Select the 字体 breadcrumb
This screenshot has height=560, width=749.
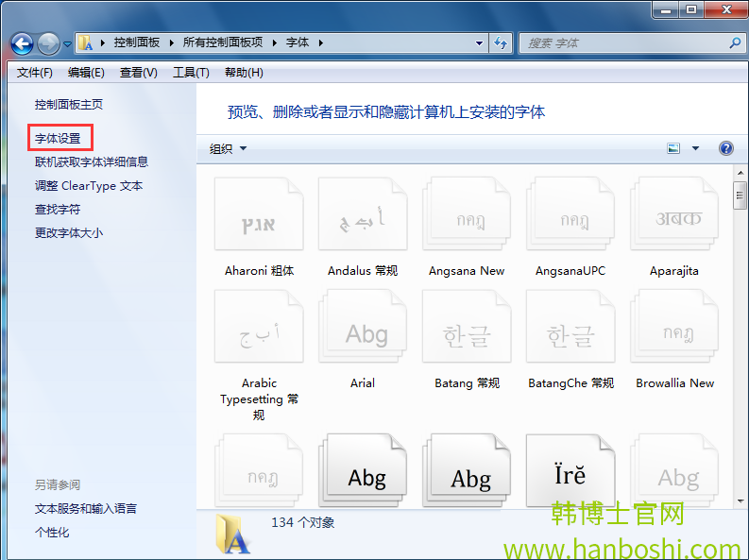(x=298, y=42)
